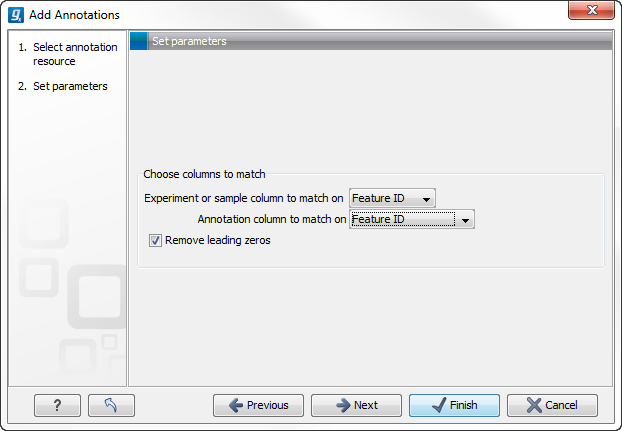Click the X icon on Cancel

pos(533,405)
